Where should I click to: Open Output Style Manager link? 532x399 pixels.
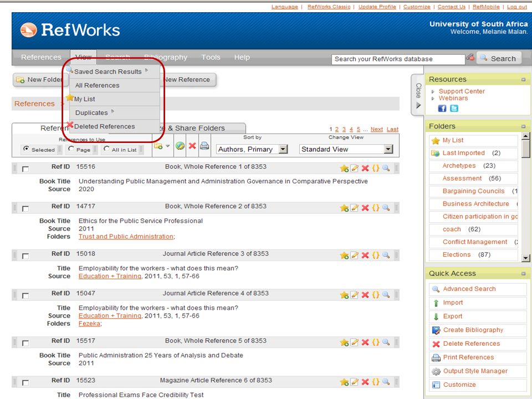[x=475, y=371]
